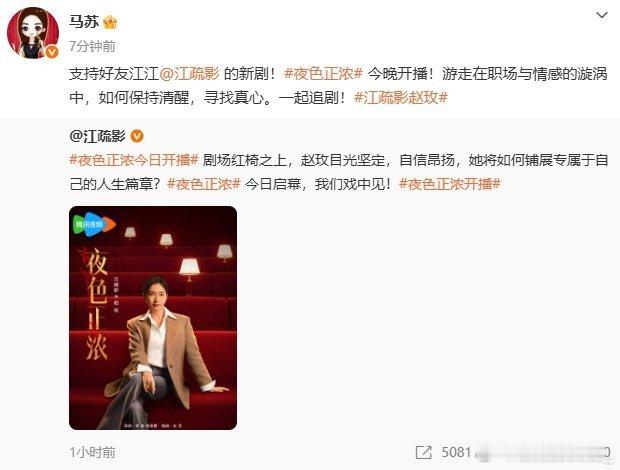Open the #夜色正浓今日开播# hashtag
This screenshot has width=620, height=470.
(134, 160)
